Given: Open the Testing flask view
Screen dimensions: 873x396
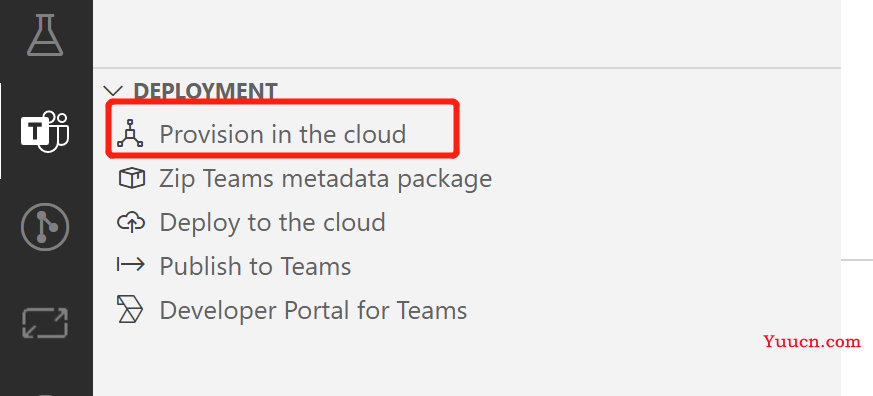Looking at the screenshot, I should click(x=45, y=35).
